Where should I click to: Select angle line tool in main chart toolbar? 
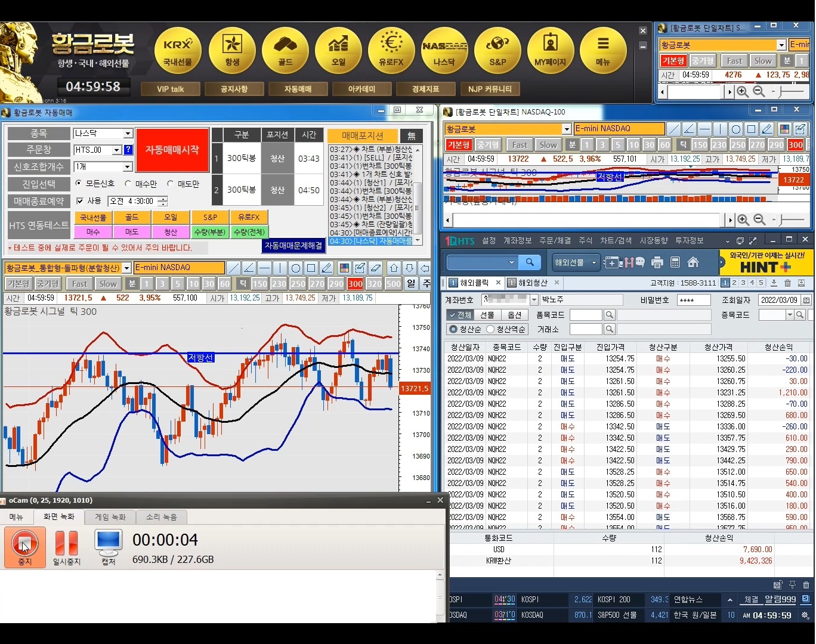(x=249, y=268)
